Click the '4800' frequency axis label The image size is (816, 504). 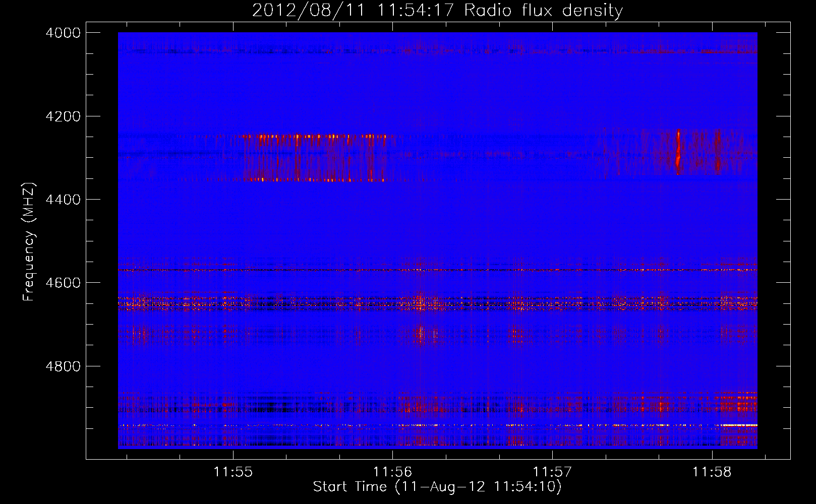tap(63, 366)
